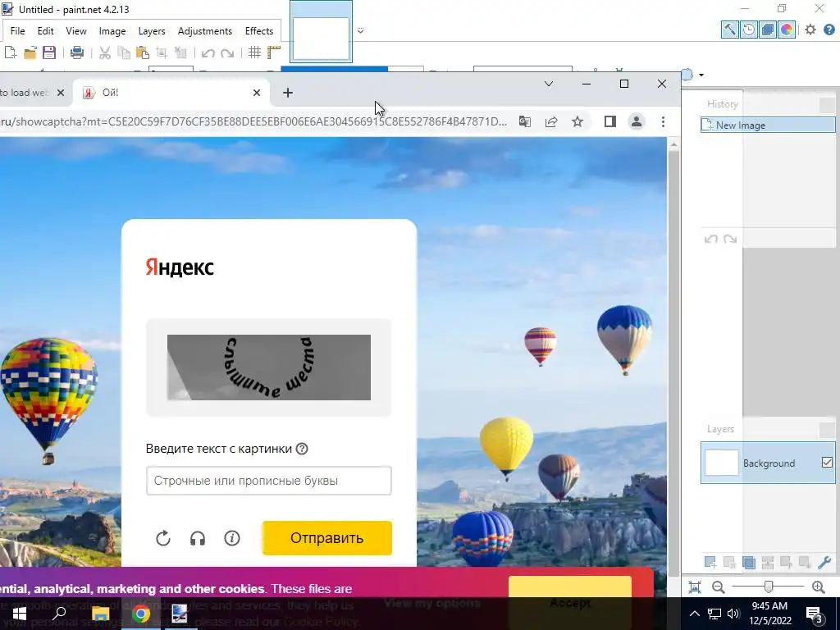
Task: Click the Save floppy disk icon in paint.net
Action: tap(49, 52)
